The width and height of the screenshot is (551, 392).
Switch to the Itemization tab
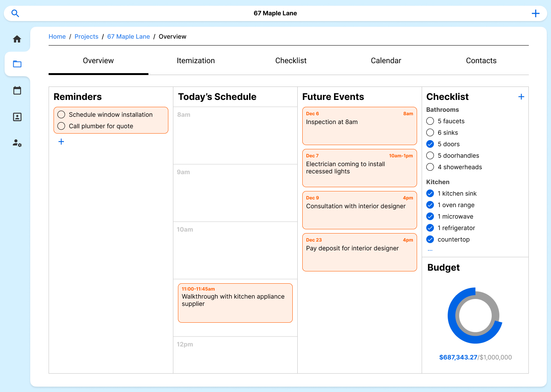pyautogui.click(x=196, y=60)
